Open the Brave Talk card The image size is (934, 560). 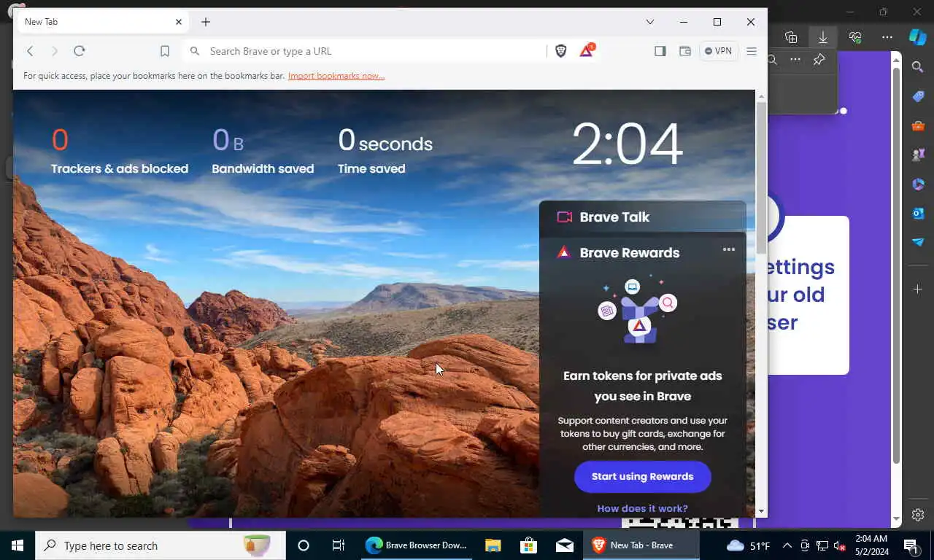click(x=643, y=217)
